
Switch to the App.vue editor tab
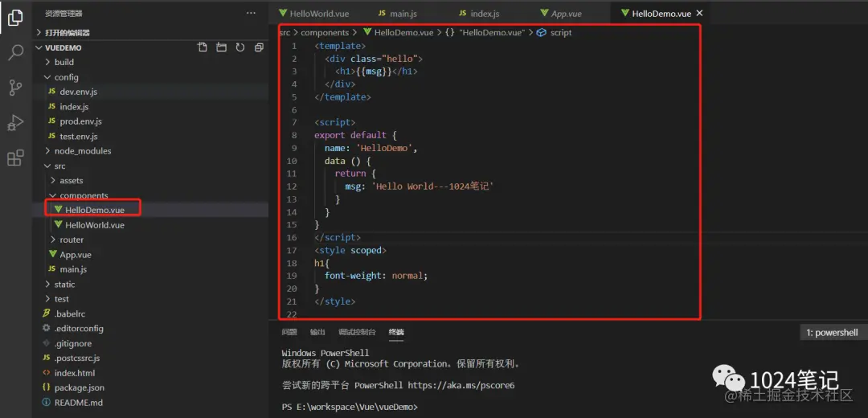(x=561, y=14)
